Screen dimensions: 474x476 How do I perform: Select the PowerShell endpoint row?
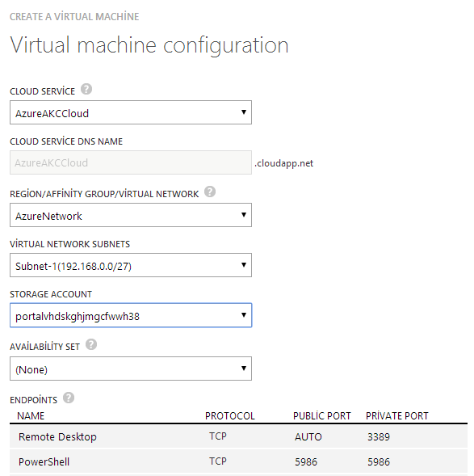pyautogui.click(x=238, y=461)
